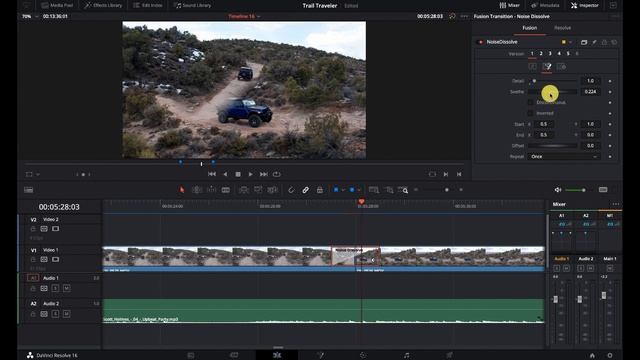Select the Trim Edit Mode tool
640x360 pixels.
[197, 190]
